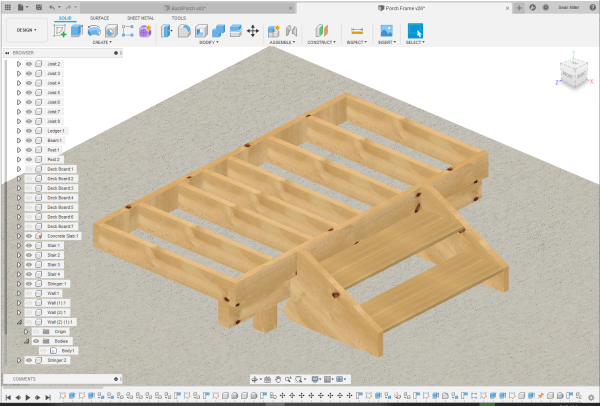
Task: Select the Porch Frame document tab
Action: (404, 8)
